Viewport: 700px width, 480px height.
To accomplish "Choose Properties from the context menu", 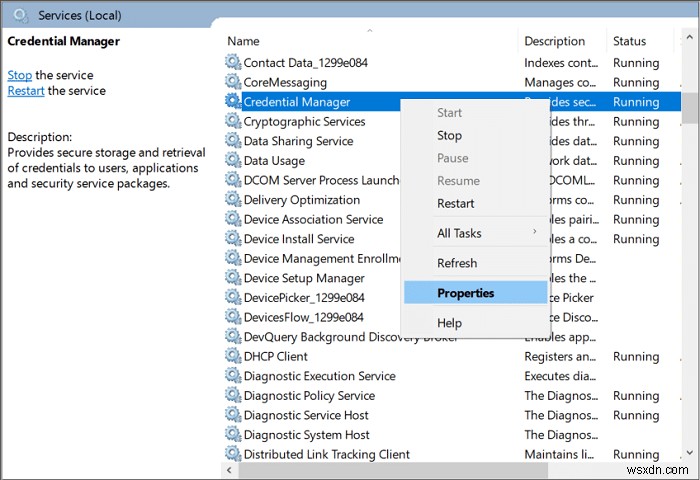I will pyautogui.click(x=466, y=293).
